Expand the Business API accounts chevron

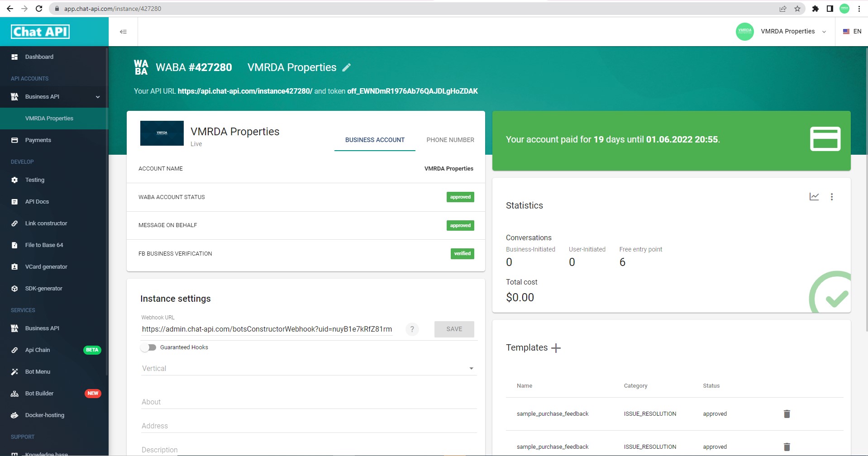98,97
